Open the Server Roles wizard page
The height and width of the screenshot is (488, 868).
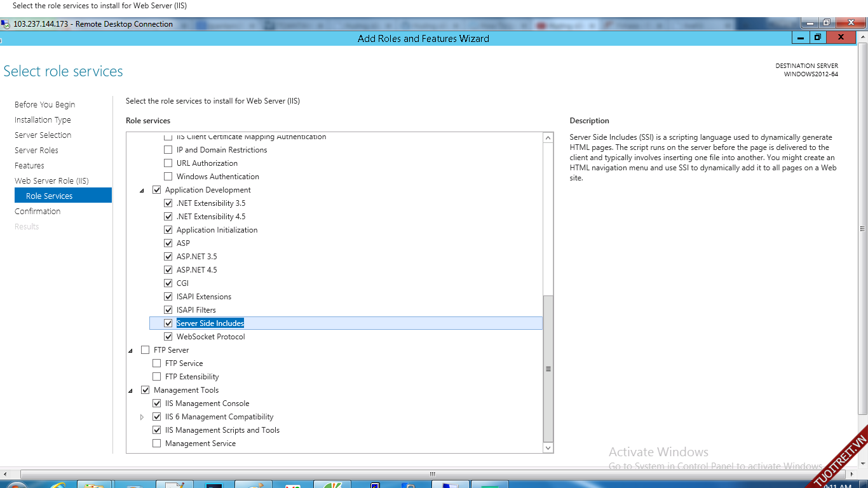(x=36, y=151)
